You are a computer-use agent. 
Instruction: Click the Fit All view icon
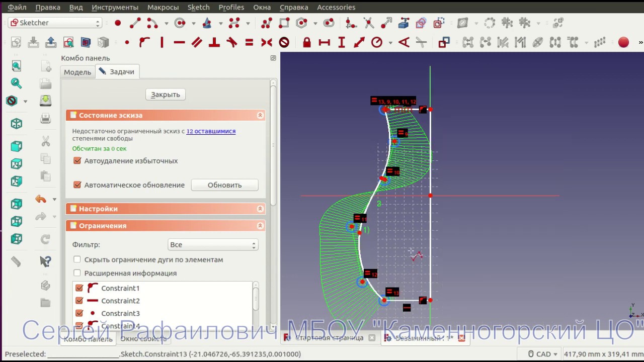point(16,66)
